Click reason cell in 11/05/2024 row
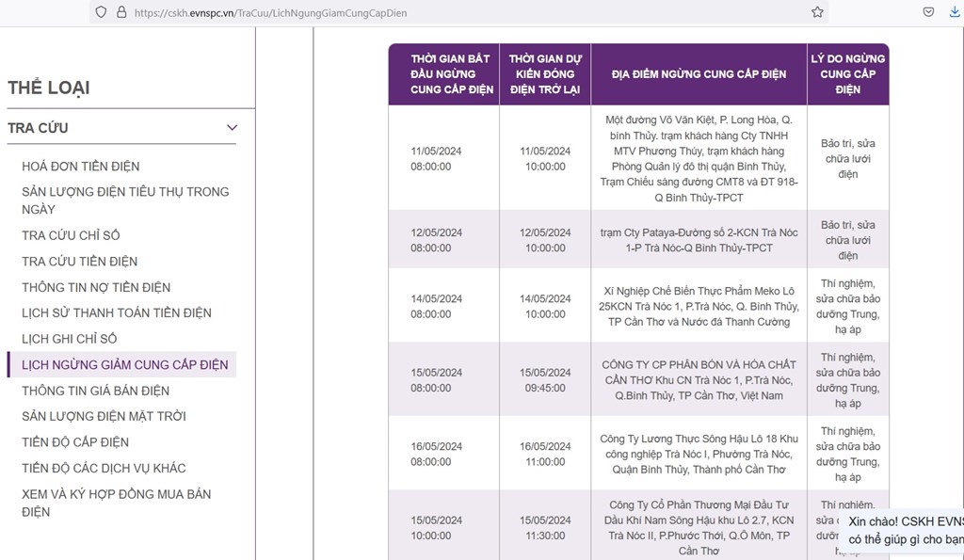The height and width of the screenshot is (560, 964). click(x=848, y=159)
